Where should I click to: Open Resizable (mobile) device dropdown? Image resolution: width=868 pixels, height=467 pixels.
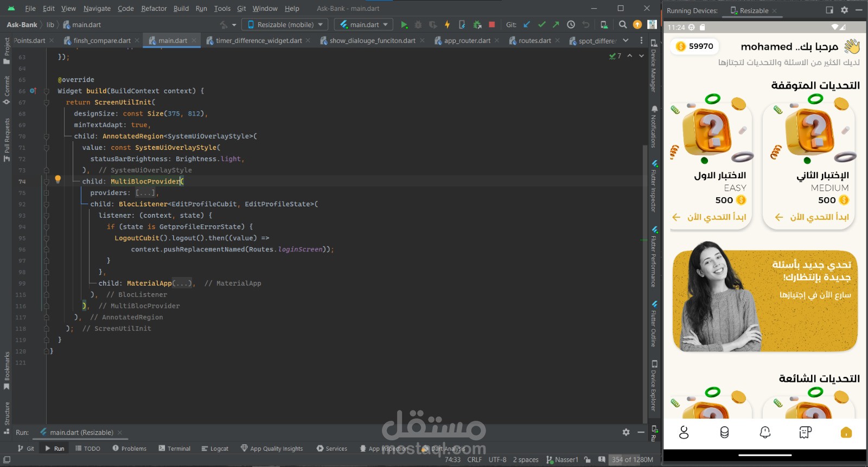pos(285,24)
